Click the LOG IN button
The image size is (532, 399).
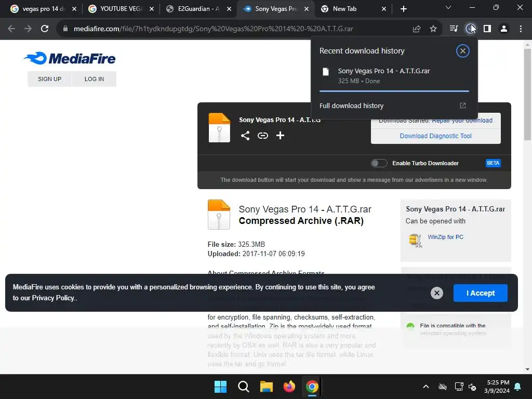click(x=95, y=79)
